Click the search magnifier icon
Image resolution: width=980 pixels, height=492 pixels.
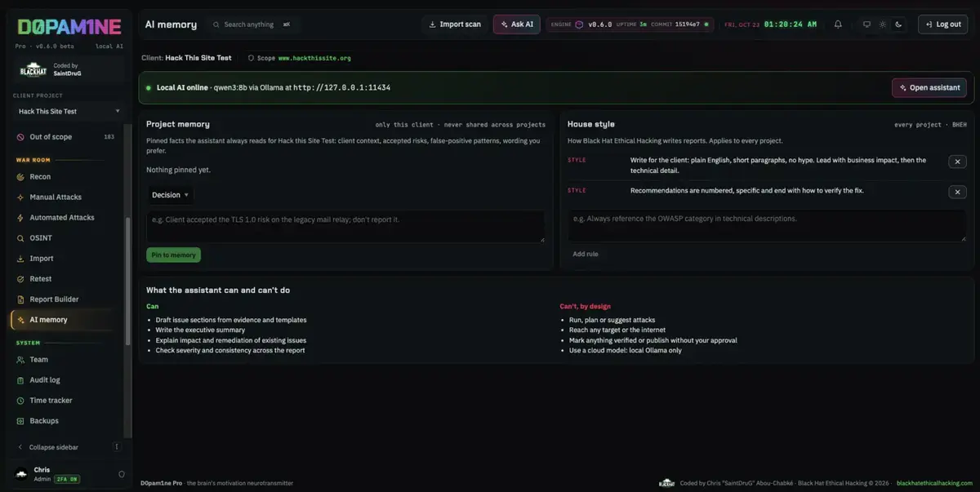[x=216, y=24]
